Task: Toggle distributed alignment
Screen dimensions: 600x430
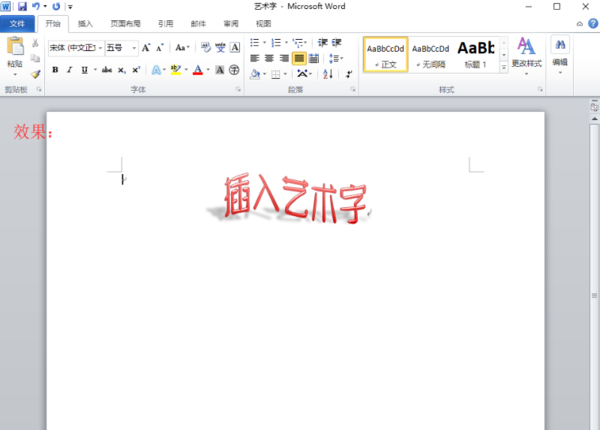Action: coord(314,58)
